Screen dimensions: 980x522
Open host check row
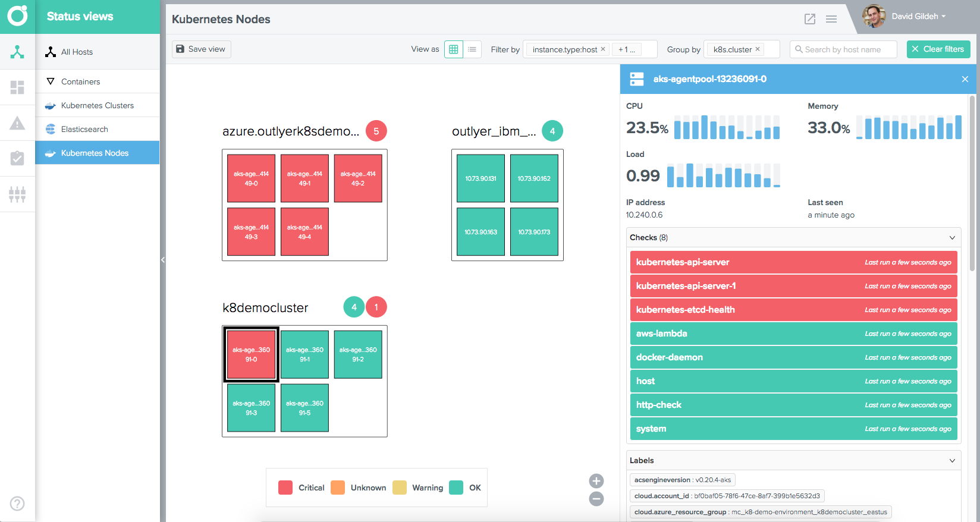pyautogui.click(x=794, y=381)
